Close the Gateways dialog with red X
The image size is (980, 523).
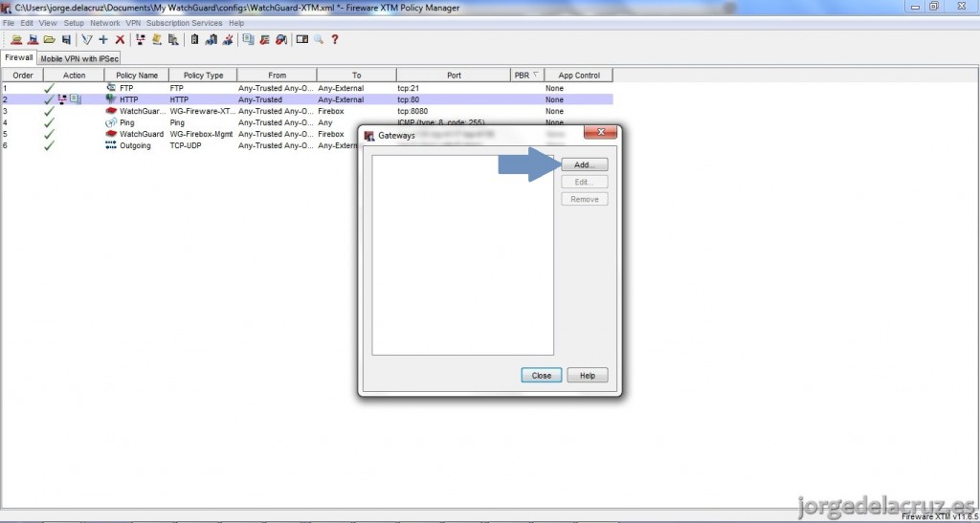pos(600,132)
